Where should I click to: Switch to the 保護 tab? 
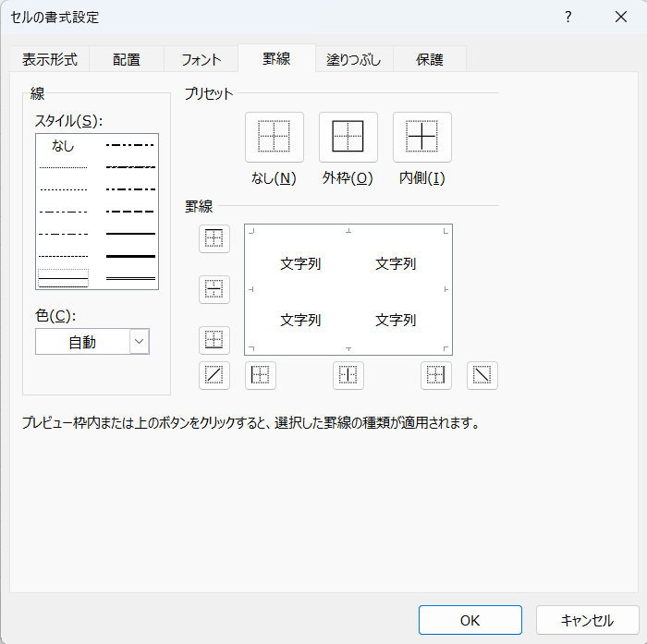(430, 59)
